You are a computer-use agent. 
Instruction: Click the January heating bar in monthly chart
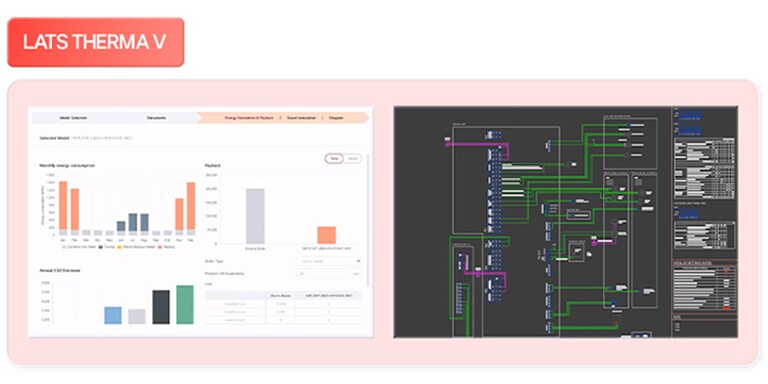(x=63, y=205)
